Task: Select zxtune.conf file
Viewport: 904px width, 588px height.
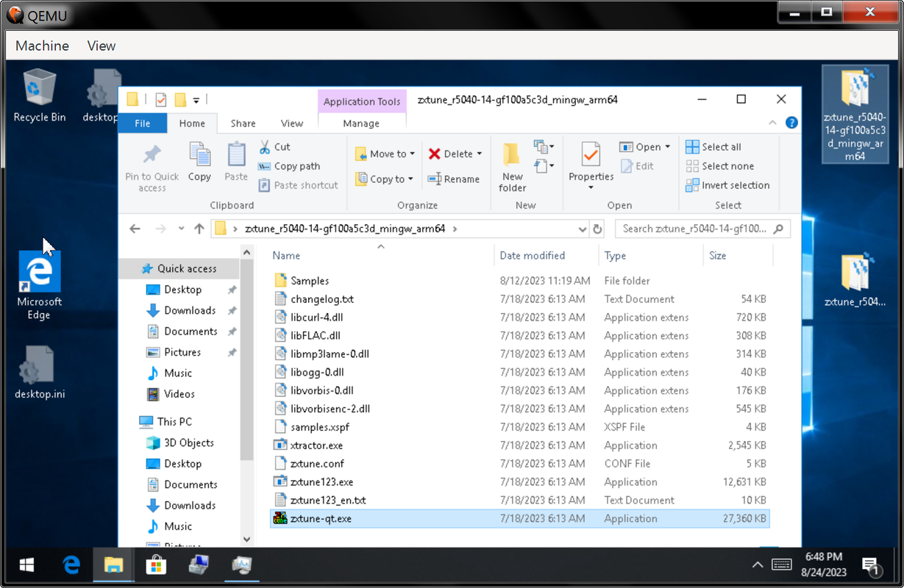Action: point(520,463)
